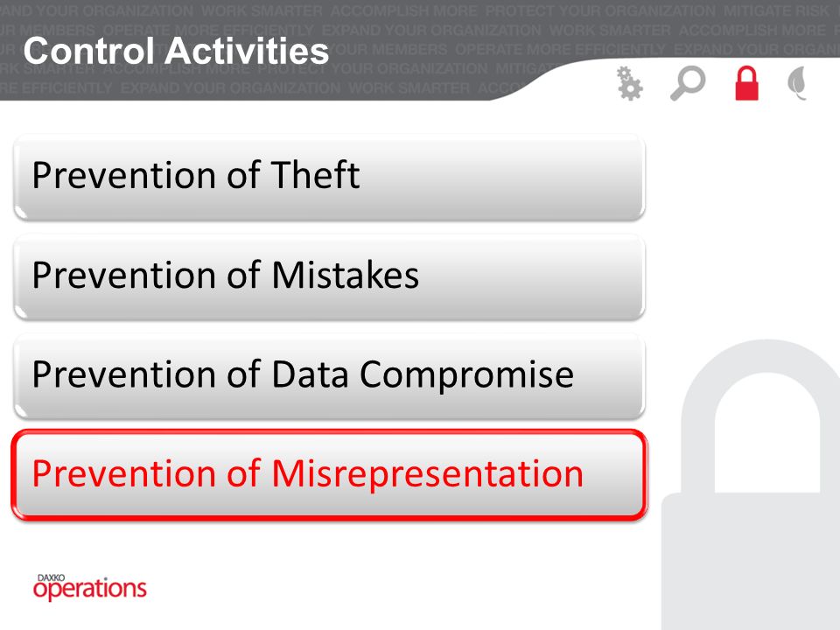840x630 pixels.
Task: Select the Prevention of Theft box
Action: (329, 178)
